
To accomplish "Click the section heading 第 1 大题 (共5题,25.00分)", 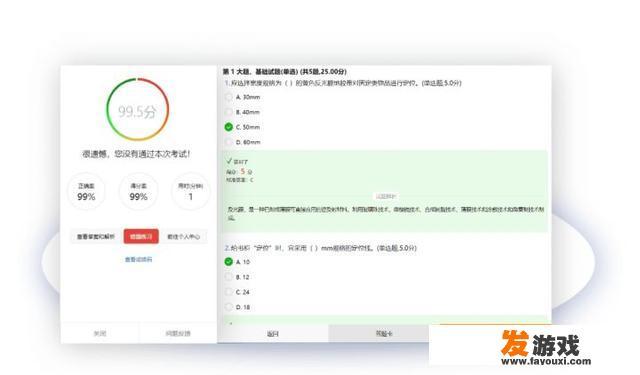I will click(285, 71).
